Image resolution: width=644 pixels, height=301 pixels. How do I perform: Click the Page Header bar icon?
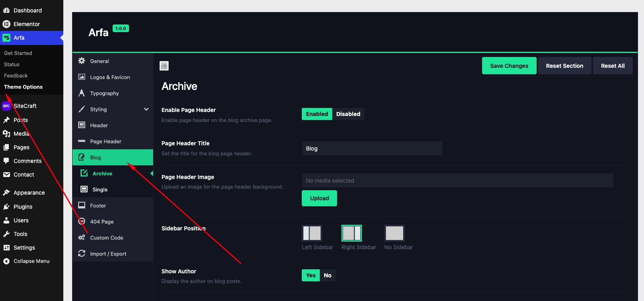click(x=82, y=141)
